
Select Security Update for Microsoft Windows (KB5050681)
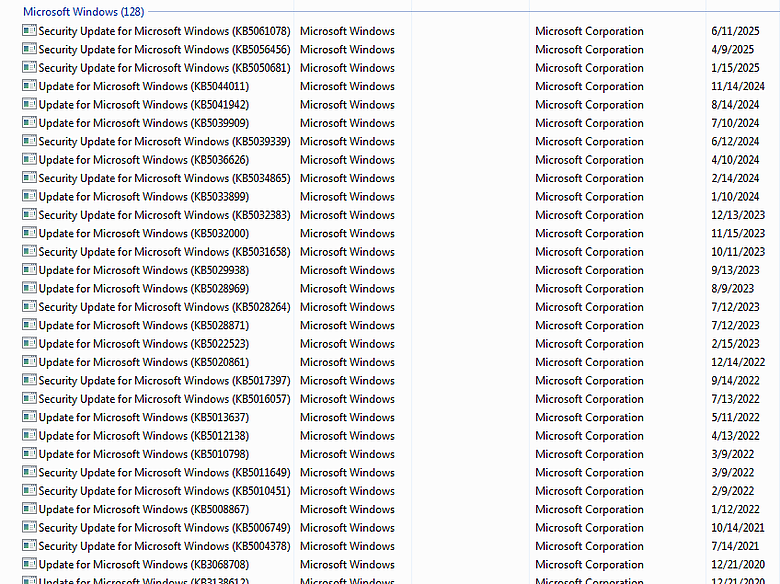pyautogui.click(x=165, y=68)
